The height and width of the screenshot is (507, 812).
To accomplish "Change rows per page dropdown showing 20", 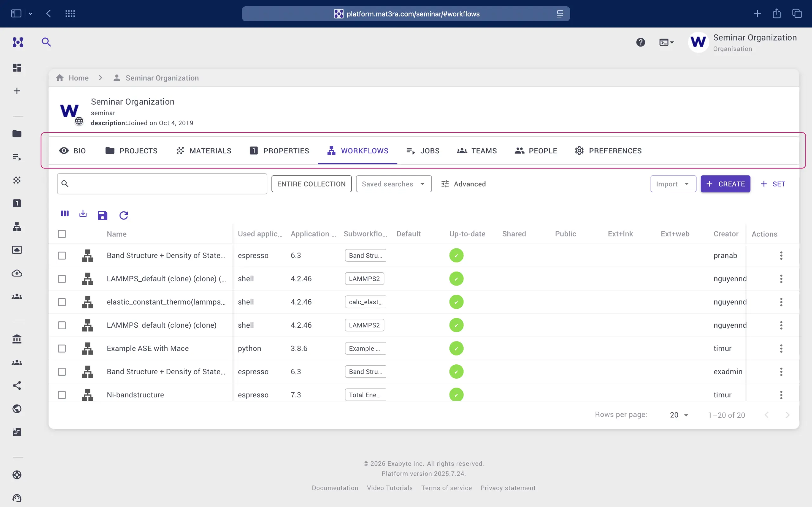I will tap(679, 415).
